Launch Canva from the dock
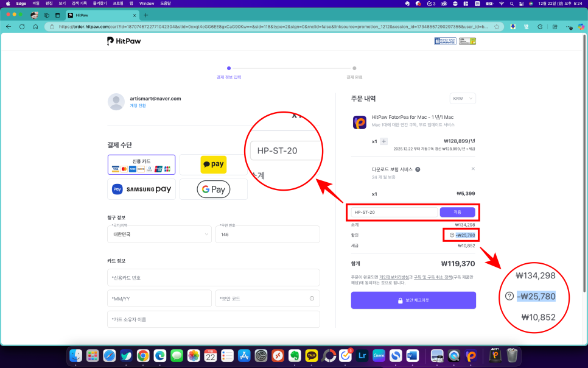 (379, 355)
